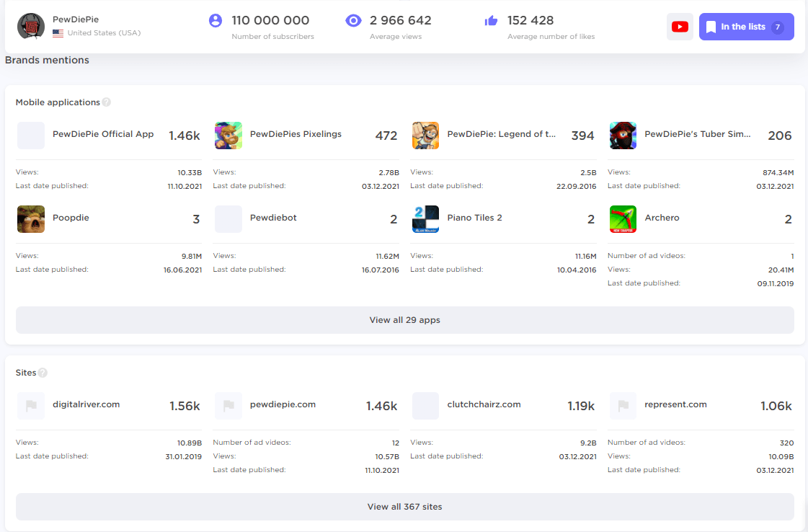Click digitalriver.com flag icon
This screenshot has width=808, height=532.
(31, 406)
